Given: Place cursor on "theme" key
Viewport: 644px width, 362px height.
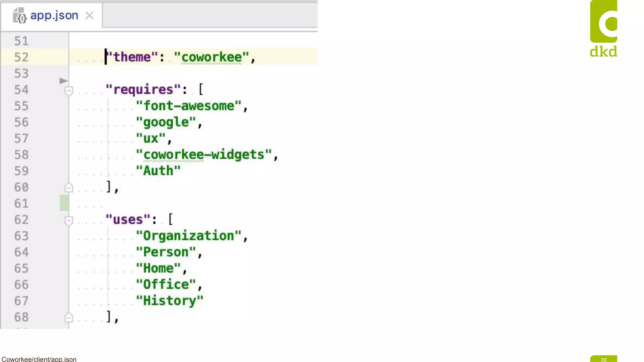Looking at the screenshot, I should (131, 57).
